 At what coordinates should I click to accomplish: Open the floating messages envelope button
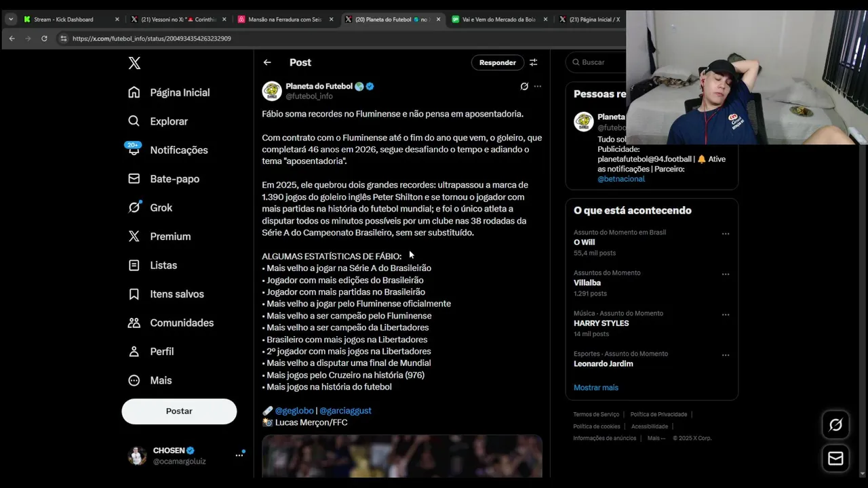(x=835, y=459)
